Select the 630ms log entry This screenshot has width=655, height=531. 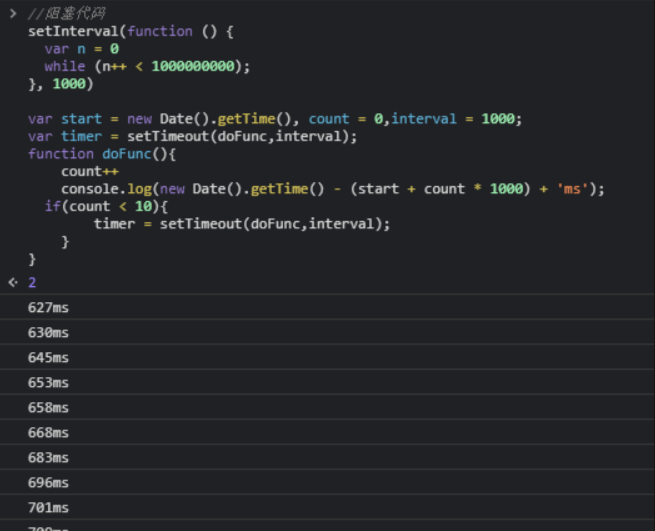click(x=328, y=333)
